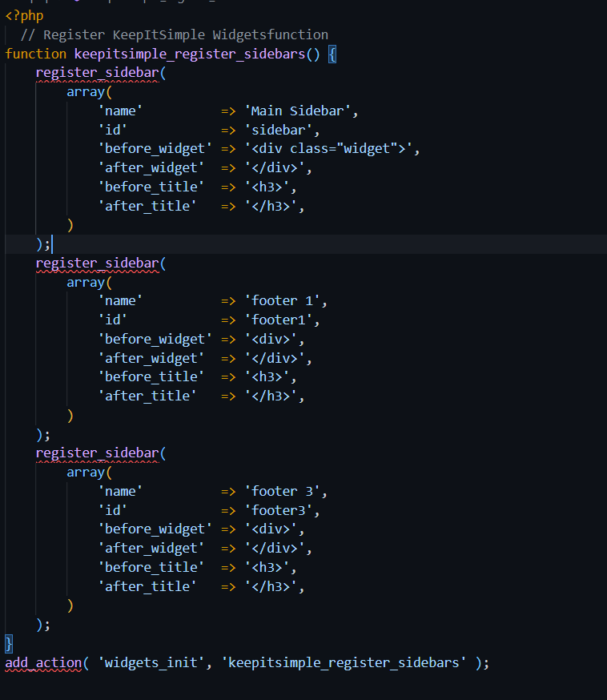Click the 'keepitsimple_register_sidebars' string in add_action
This screenshot has width=607, height=700.
(x=340, y=662)
